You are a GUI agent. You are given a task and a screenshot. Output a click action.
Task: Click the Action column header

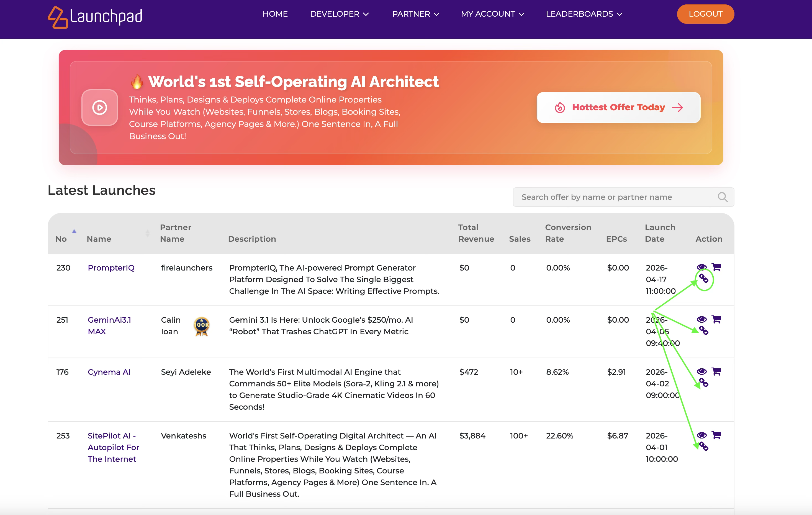tap(709, 239)
